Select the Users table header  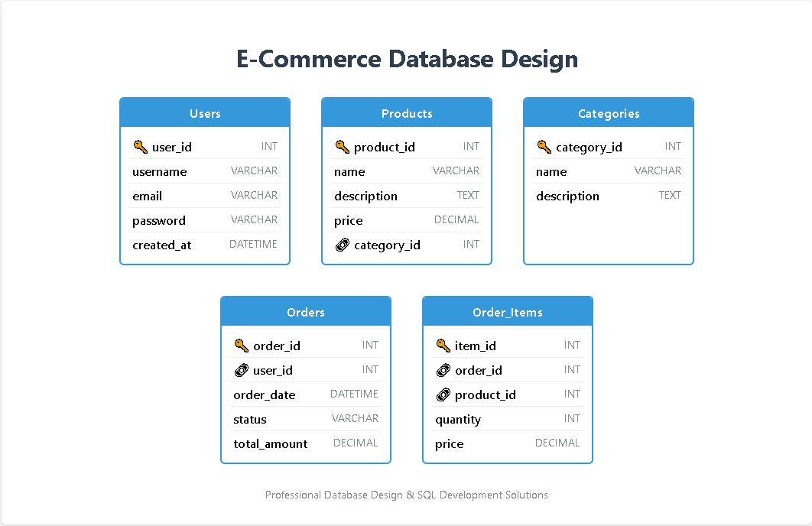click(205, 113)
